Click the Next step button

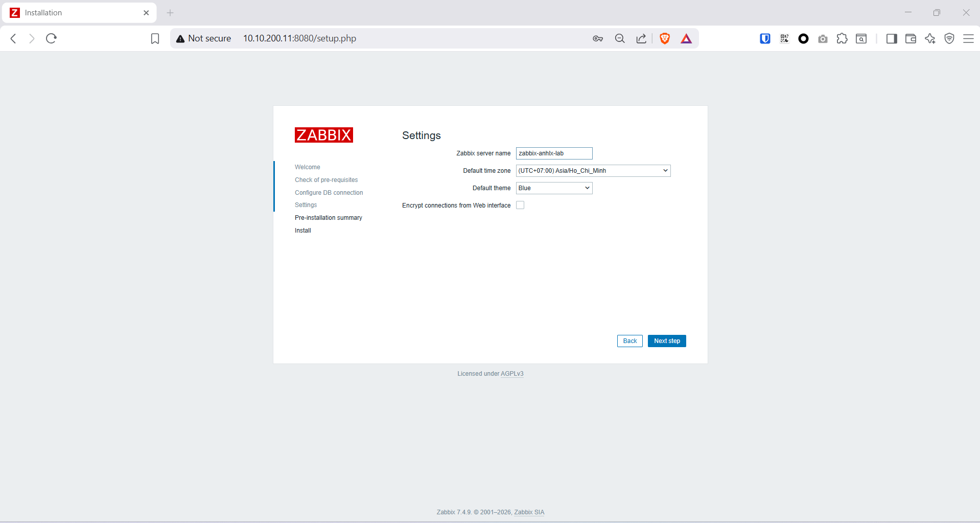click(666, 341)
